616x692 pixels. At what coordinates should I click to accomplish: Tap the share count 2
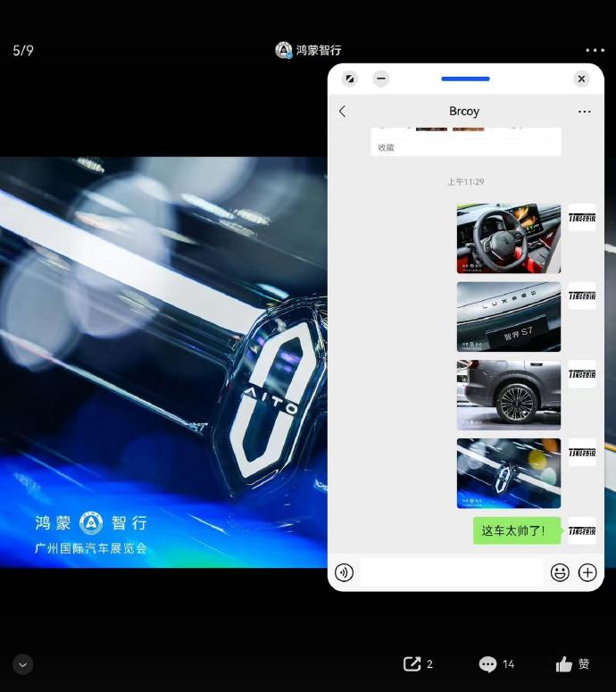pos(429,664)
